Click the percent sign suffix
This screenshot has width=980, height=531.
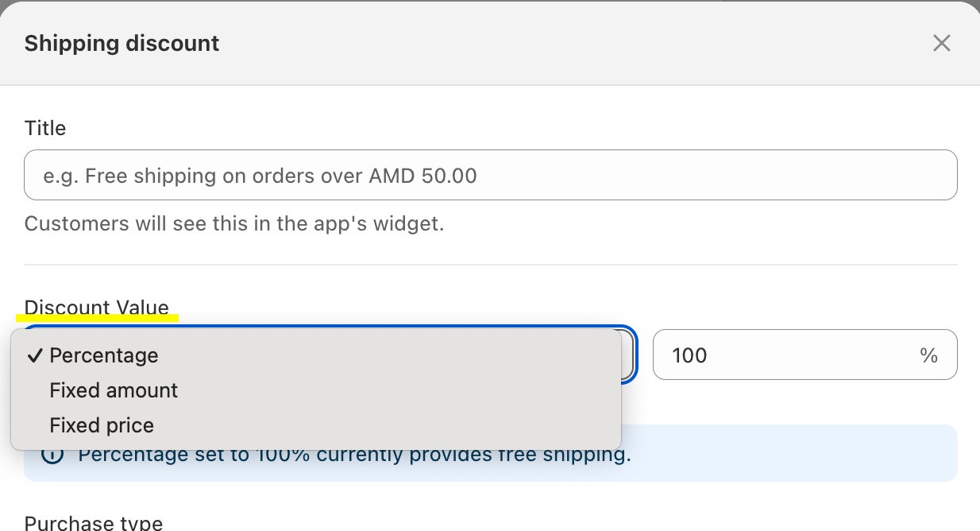click(x=928, y=355)
